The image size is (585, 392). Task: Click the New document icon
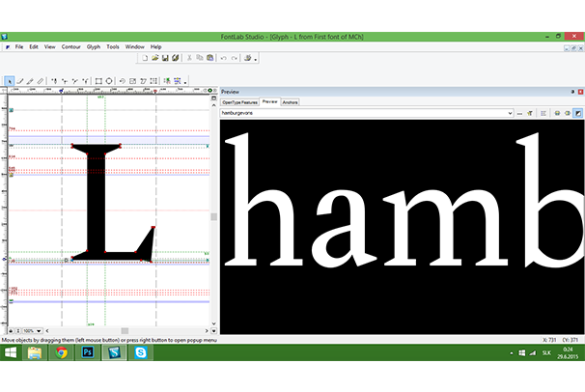(144, 58)
